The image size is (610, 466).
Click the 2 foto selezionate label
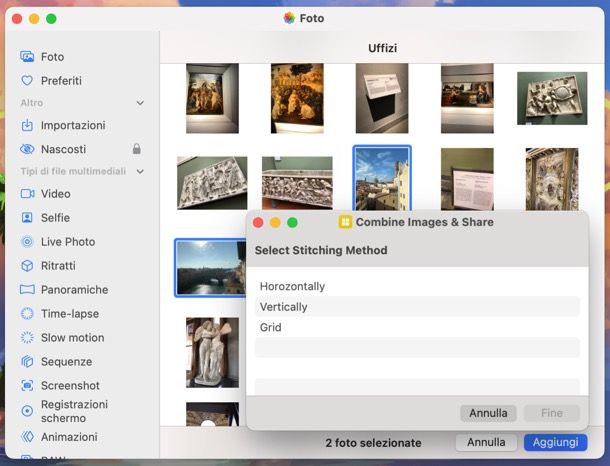pos(373,443)
